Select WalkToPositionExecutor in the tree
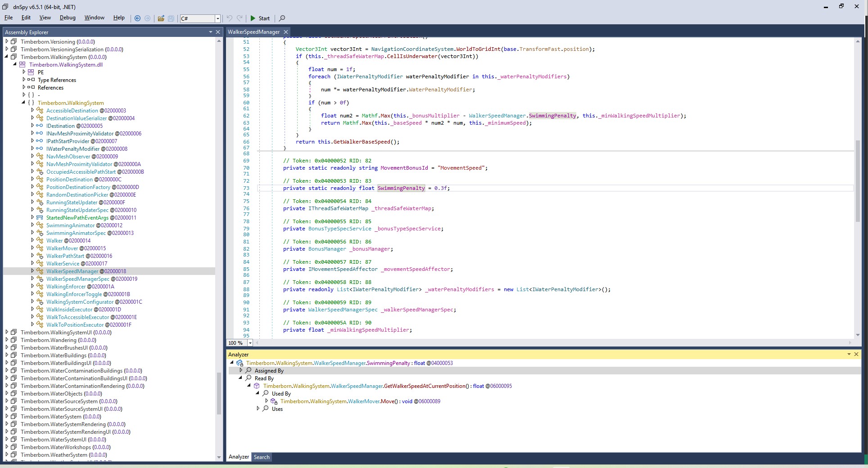 click(75, 325)
